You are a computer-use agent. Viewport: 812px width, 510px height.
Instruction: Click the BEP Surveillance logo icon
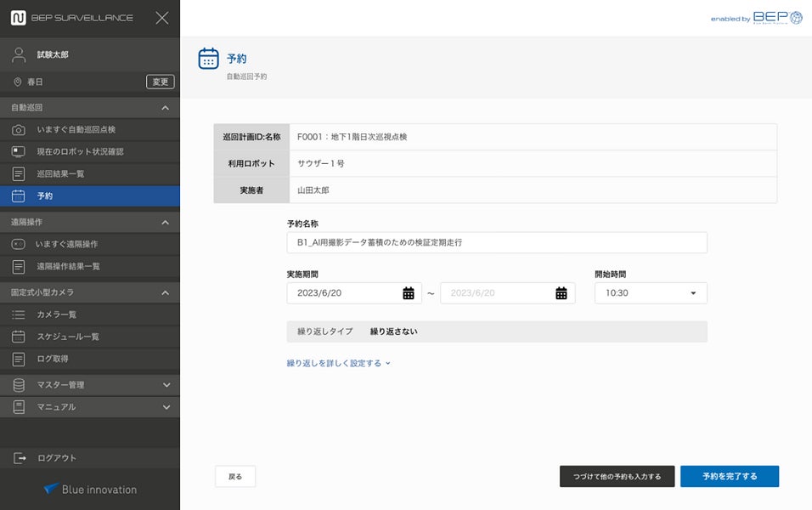pyautogui.click(x=18, y=18)
